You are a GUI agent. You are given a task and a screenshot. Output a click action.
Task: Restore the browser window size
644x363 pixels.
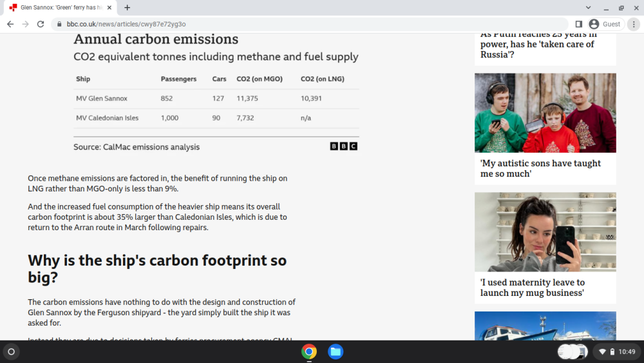pyautogui.click(x=621, y=7)
